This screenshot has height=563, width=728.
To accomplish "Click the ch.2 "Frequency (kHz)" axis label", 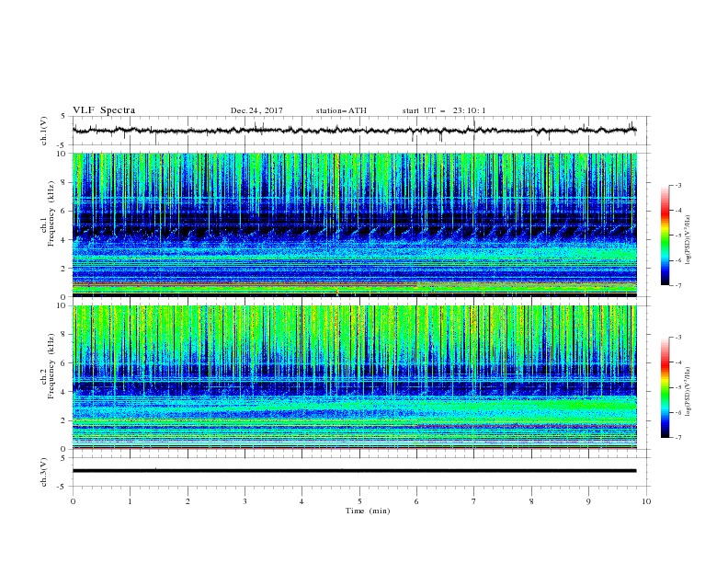I will click(x=51, y=366).
